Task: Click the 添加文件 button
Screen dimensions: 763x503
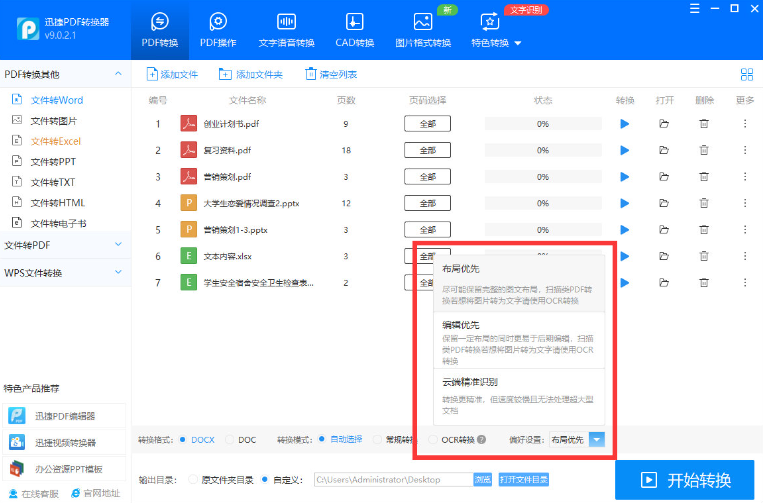Action: point(172,74)
